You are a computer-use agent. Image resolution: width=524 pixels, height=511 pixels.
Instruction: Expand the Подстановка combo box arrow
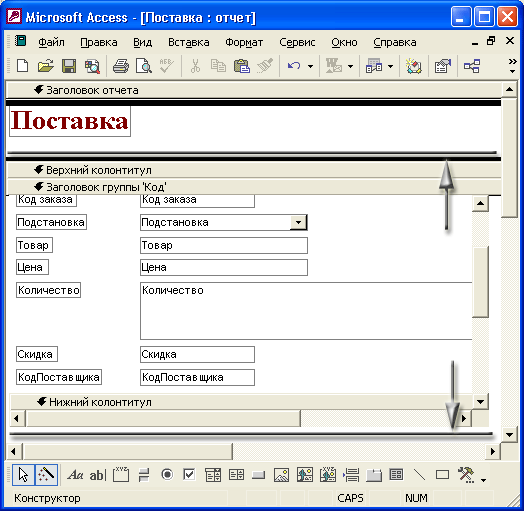coord(298,222)
